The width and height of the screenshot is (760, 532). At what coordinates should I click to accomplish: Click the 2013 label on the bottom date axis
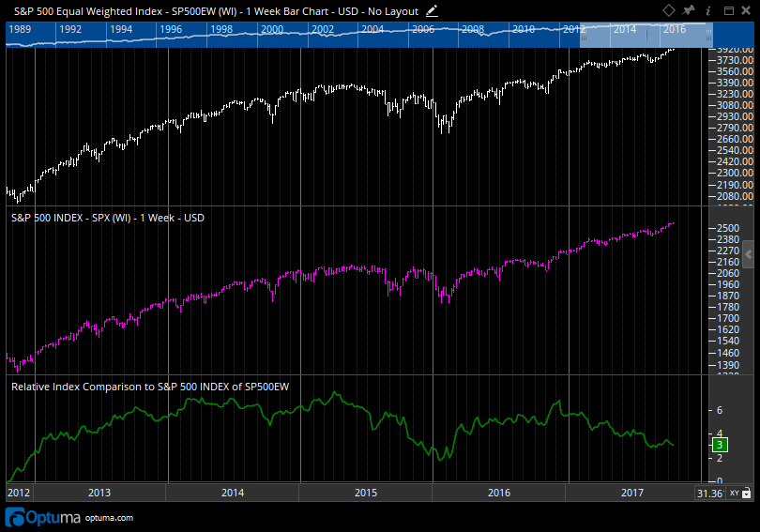[x=99, y=493]
